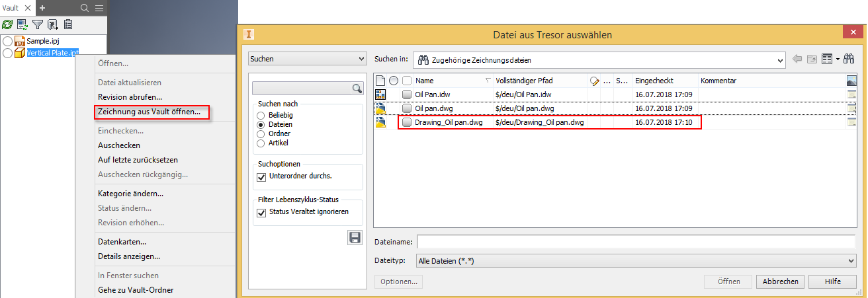Viewport: 868px width, 298px height.
Task: Click the thumbnail icon in the Oil Pan.idw row
Action: point(851,94)
